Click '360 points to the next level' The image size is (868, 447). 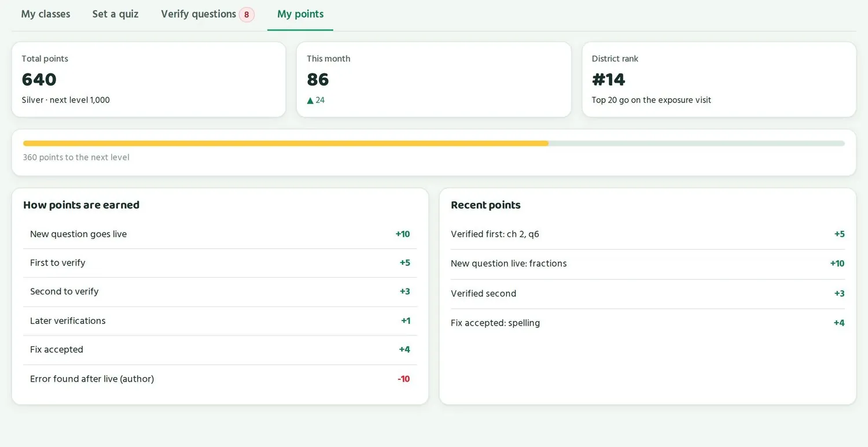pyautogui.click(x=76, y=157)
